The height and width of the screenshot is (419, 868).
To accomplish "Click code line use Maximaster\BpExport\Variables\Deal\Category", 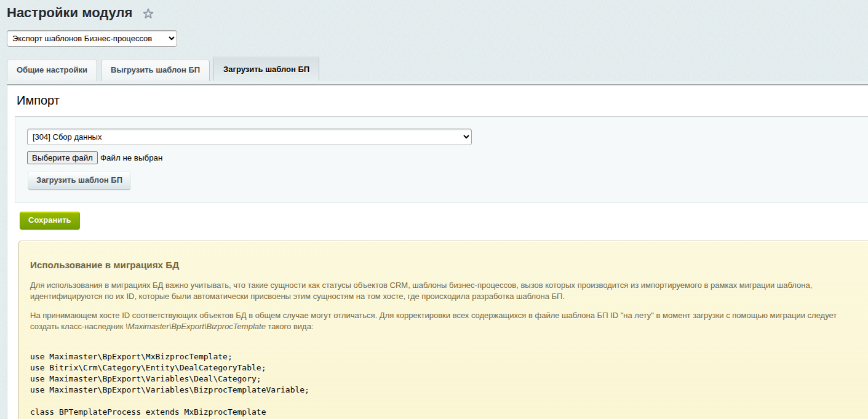I will (x=146, y=378).
